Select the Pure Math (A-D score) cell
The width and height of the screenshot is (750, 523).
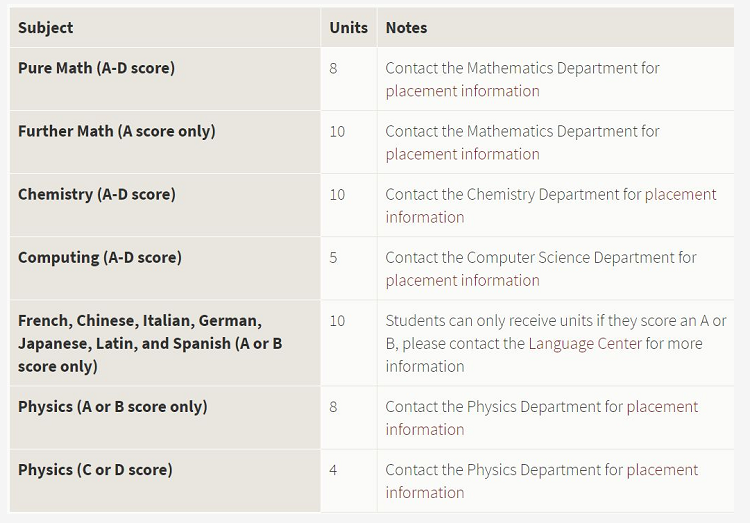[165, 79]
